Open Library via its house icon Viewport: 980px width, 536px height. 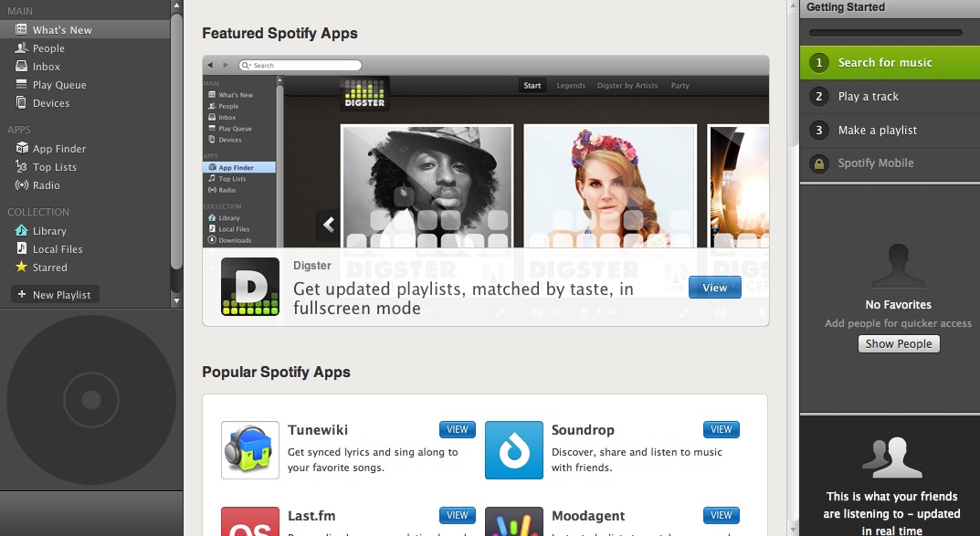pyautogui.click(x=21, y=230)
